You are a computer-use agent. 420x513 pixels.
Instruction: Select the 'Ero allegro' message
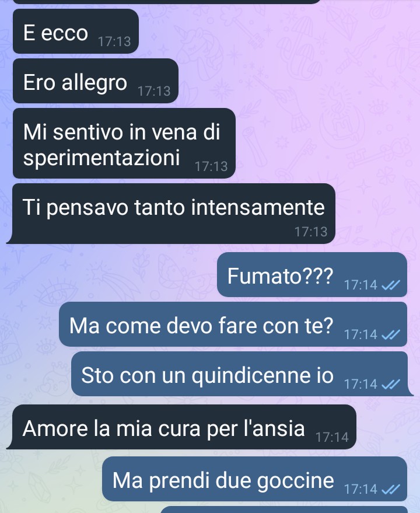click(x=96, y=81)
